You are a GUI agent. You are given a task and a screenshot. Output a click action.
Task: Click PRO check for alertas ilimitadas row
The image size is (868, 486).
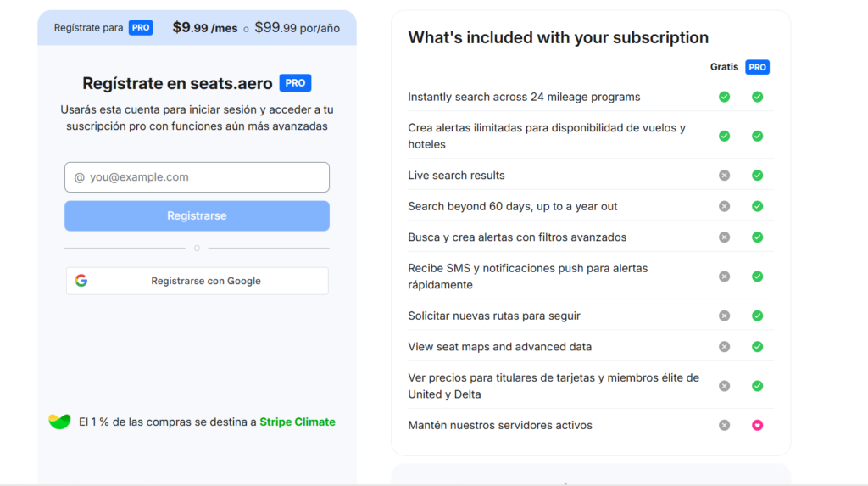click(757, 136)
